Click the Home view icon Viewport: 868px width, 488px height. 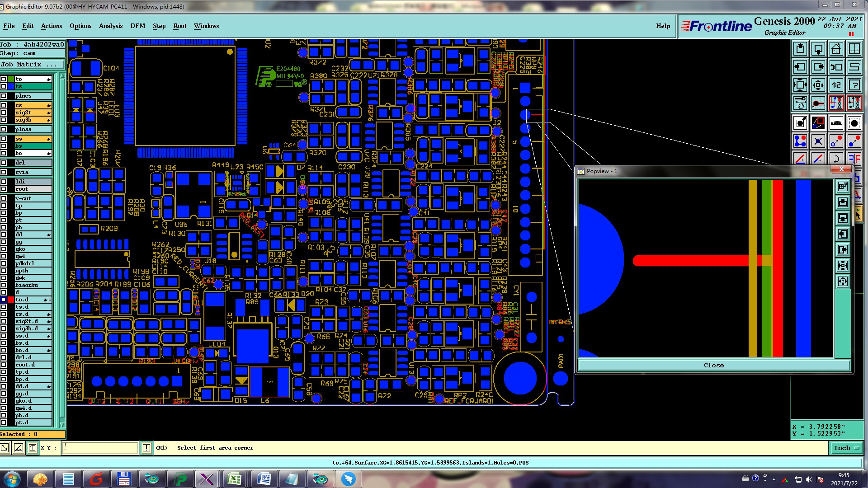(836, 49)
